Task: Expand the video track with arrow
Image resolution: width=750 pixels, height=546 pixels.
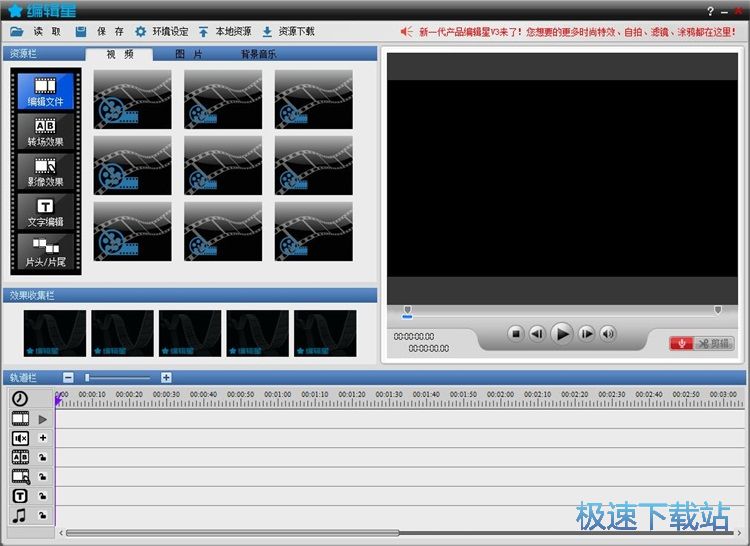Action: (x=43, y=419)
